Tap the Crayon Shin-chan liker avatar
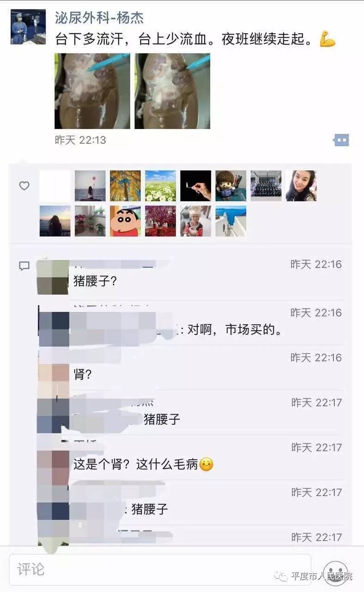The height and width of the screenshot is (592, 364). click(x=126, y=221)
